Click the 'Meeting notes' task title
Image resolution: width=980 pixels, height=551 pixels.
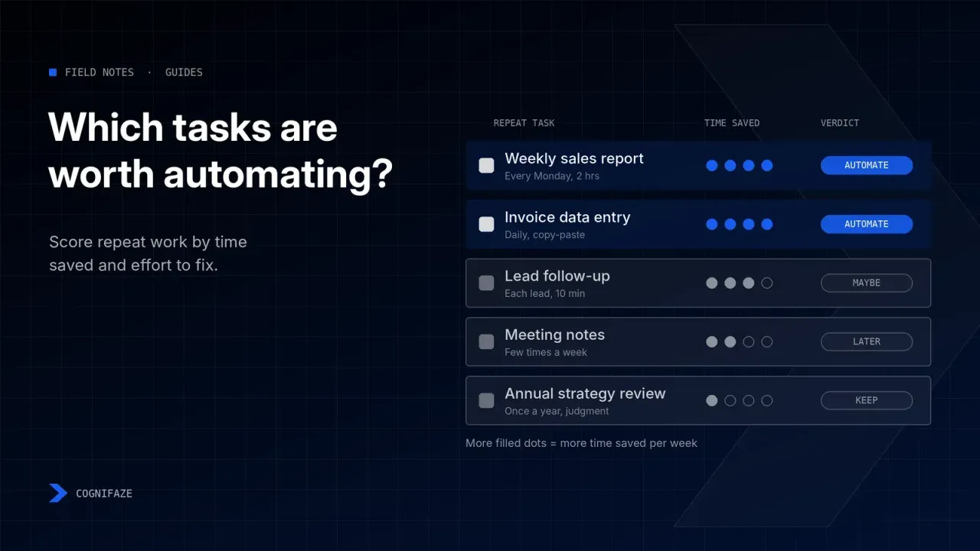(x=554, y=335)
